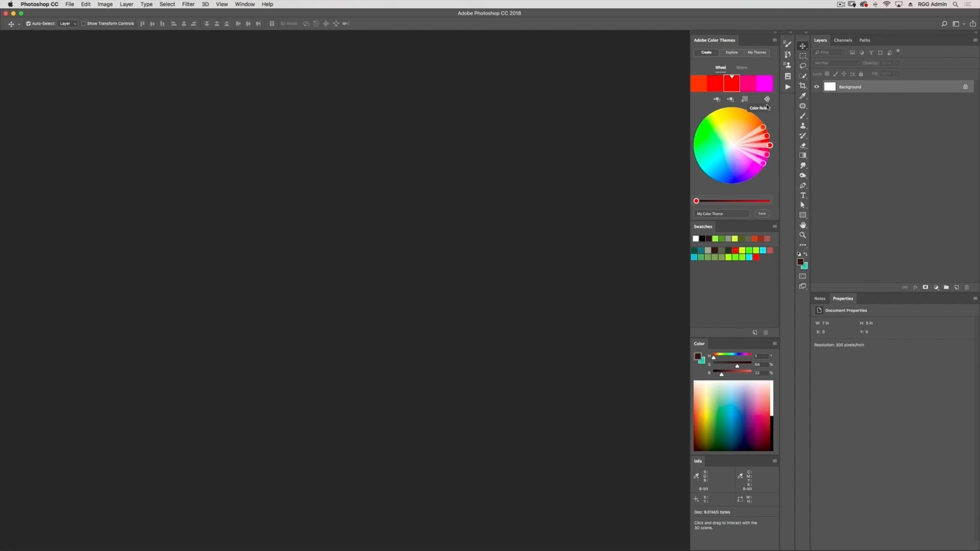This screenshot has height=551, width=980.
Task: Open the Filter menu
Action: pos(188,4)
